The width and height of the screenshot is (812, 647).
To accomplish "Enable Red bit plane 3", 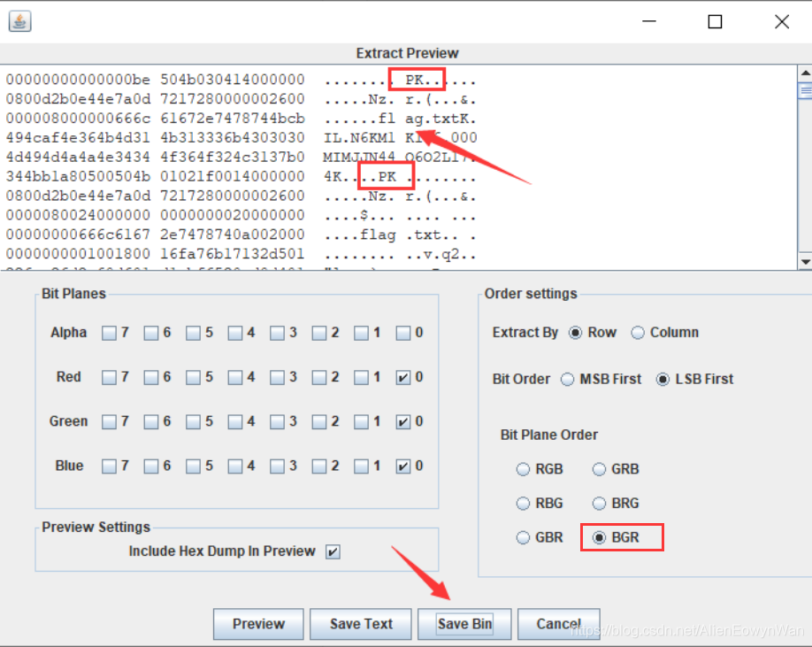I will (277, 377).
